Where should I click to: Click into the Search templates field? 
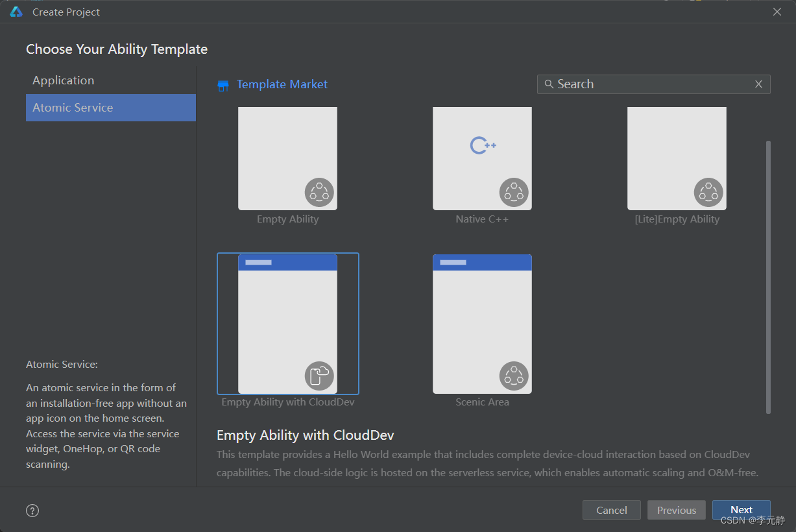[654, 84]
